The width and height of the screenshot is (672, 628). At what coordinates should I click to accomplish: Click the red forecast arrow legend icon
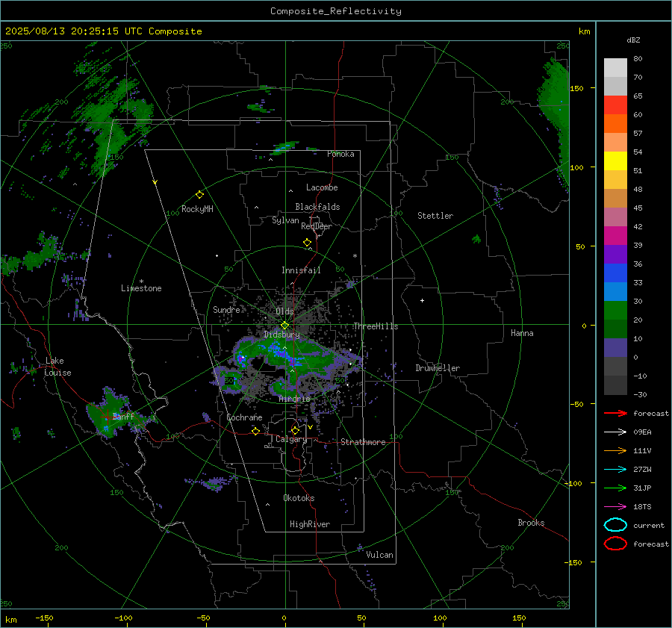(615, 413)
